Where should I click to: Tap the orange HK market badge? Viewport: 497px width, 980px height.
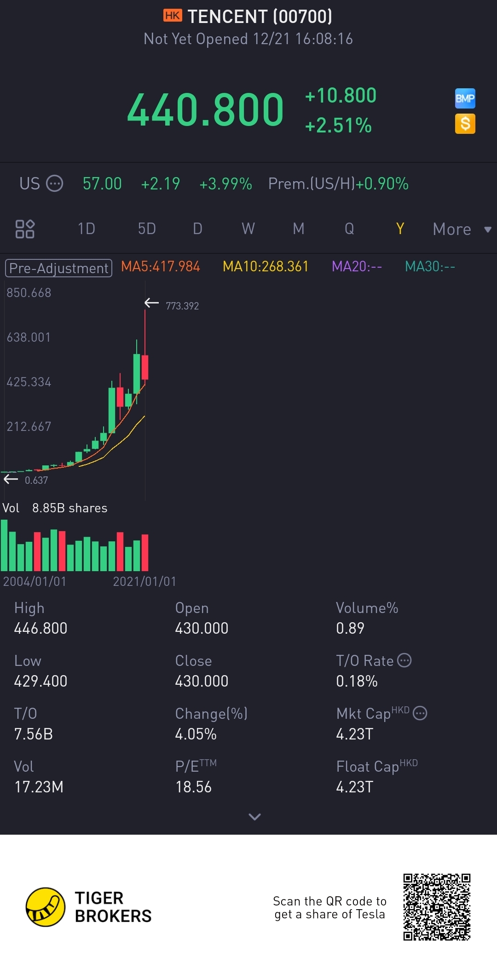(x=173, y=16)
